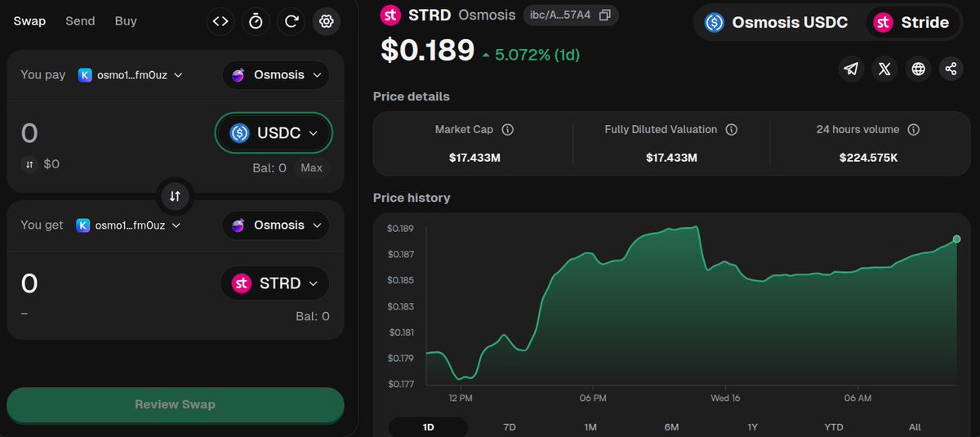Viewport: 980px width, 437px height.
Task: Select the All price range
Action: [x=915, y=427]
